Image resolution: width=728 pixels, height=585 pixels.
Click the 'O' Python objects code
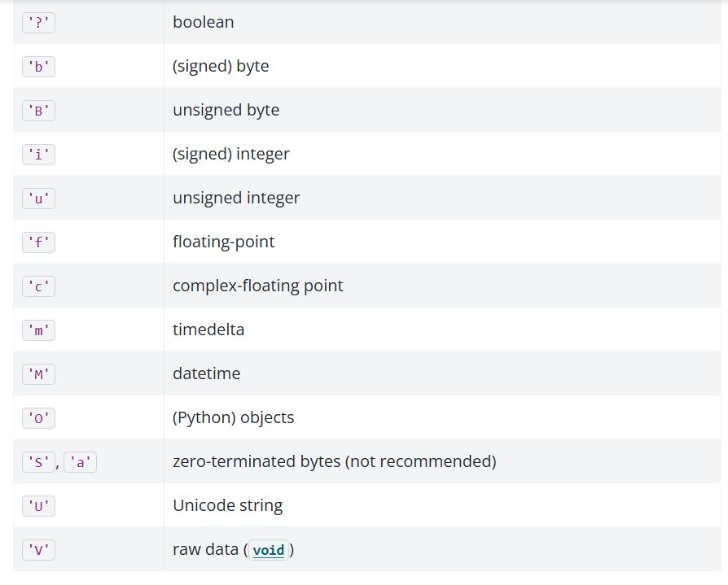tap(38, 418)
